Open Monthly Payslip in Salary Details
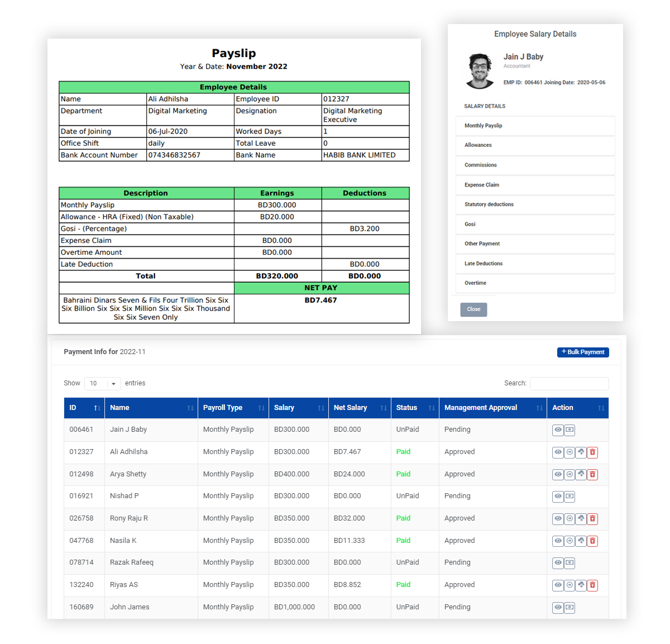This screenshot has width=670, height=644. [535, 126]
